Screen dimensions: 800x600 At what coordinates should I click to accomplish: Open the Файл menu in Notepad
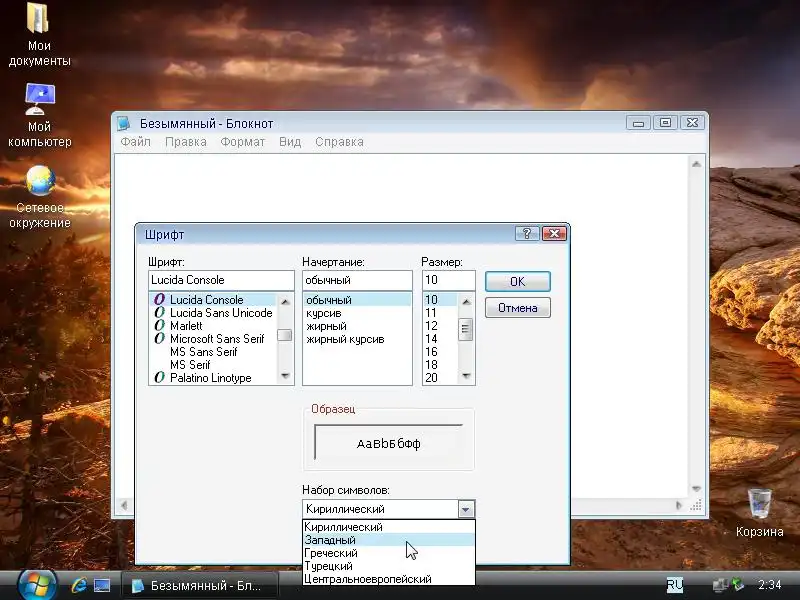coord(136,142)
